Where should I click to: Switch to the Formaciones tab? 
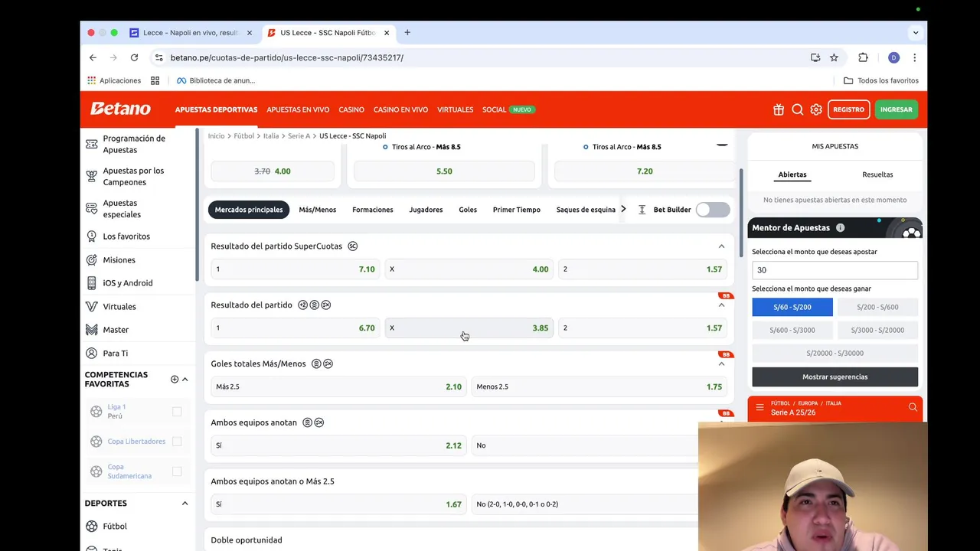coord(373,210)
